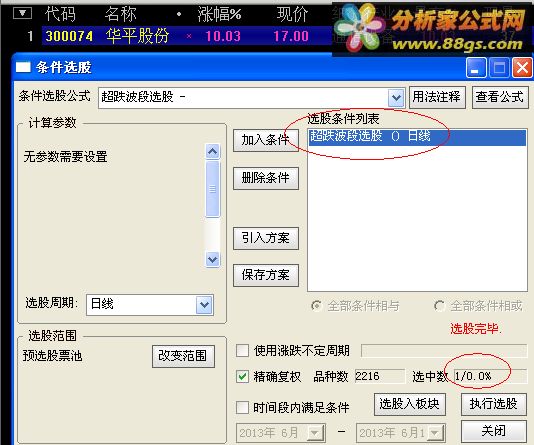The image size is (534, 445).
Task: Click the down arrow of 计算参数 scrollbar
Action: (213, 259)
